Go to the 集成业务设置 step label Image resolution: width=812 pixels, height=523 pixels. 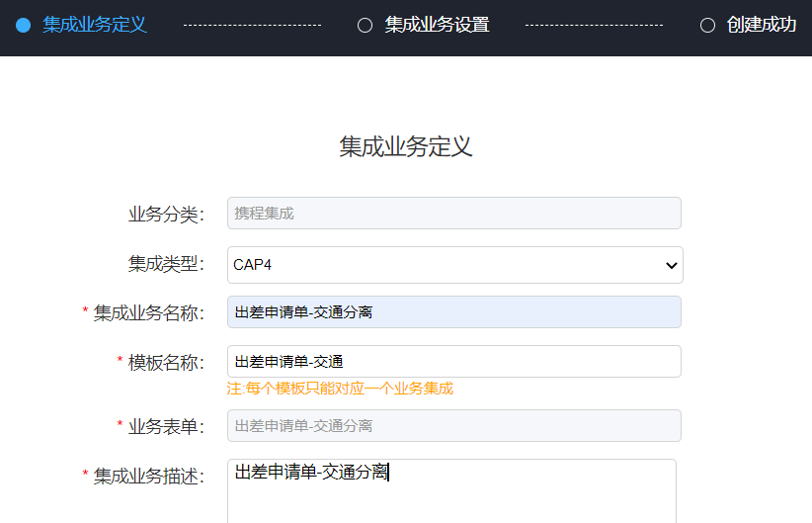tap(437, 25)
